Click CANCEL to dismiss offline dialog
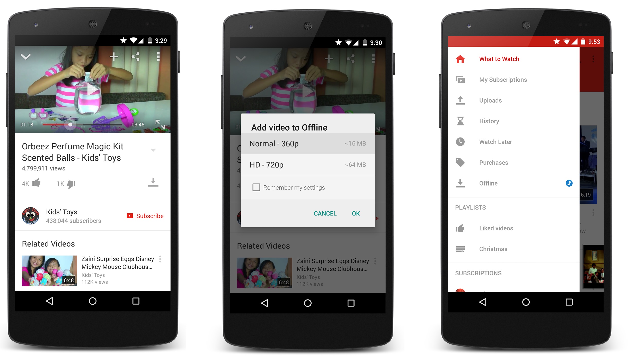Viewport: 637px width, 364px height. [x=325, y=214]
